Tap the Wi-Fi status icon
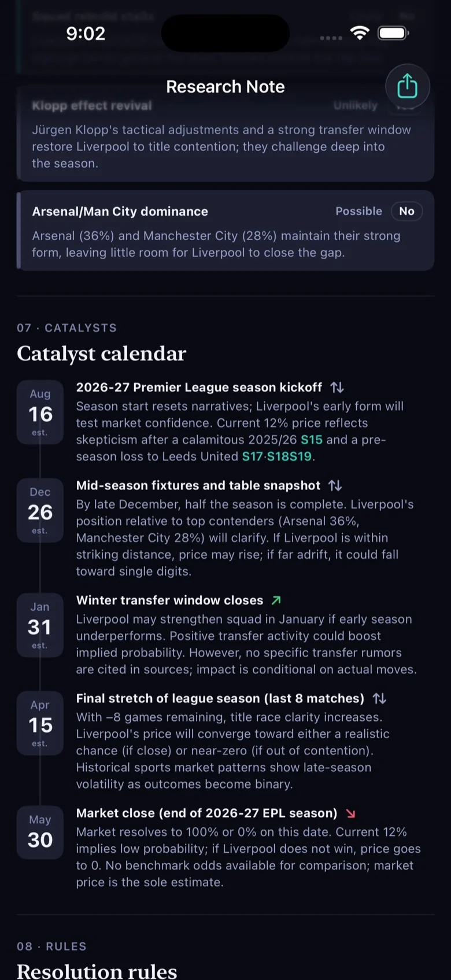The height and width of the screenshot is (980, 451). tap(360, 33)
